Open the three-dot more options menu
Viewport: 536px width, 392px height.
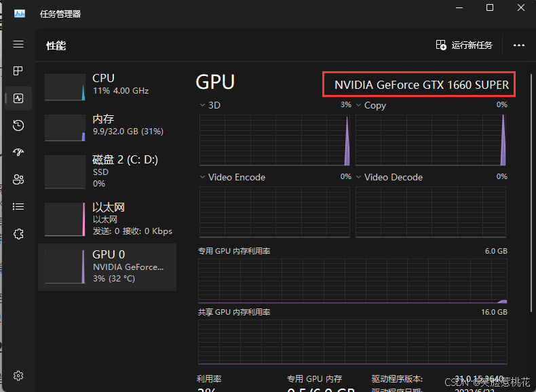[x=519, y=45]
